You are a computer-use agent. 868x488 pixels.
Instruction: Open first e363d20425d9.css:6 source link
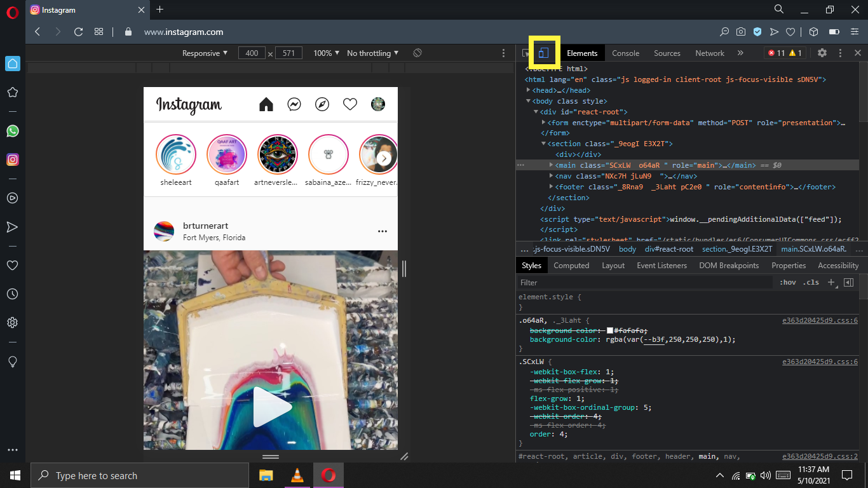pos(820,321)
